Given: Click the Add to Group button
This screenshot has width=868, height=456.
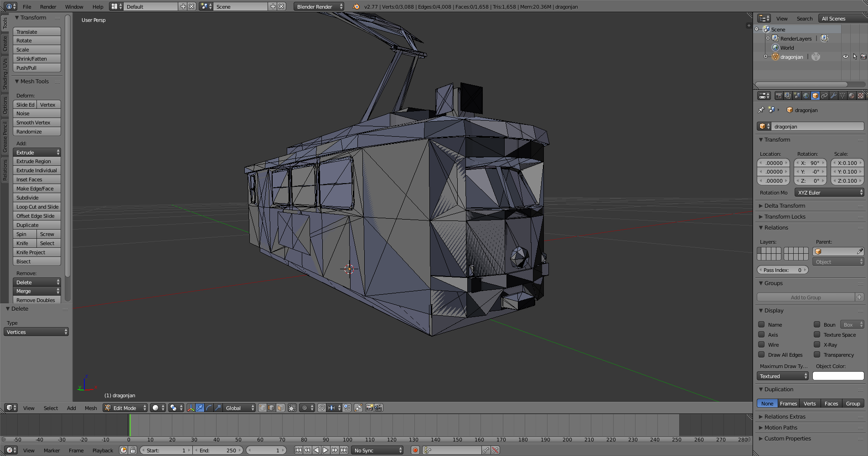Looking at the screenshot, I should 806,297.
